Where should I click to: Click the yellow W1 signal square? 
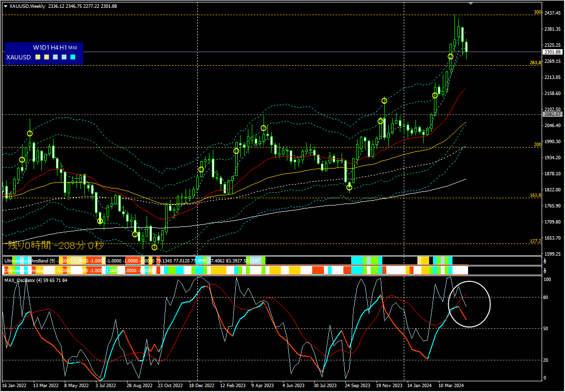pyautogui.click(x=38, y=57)
